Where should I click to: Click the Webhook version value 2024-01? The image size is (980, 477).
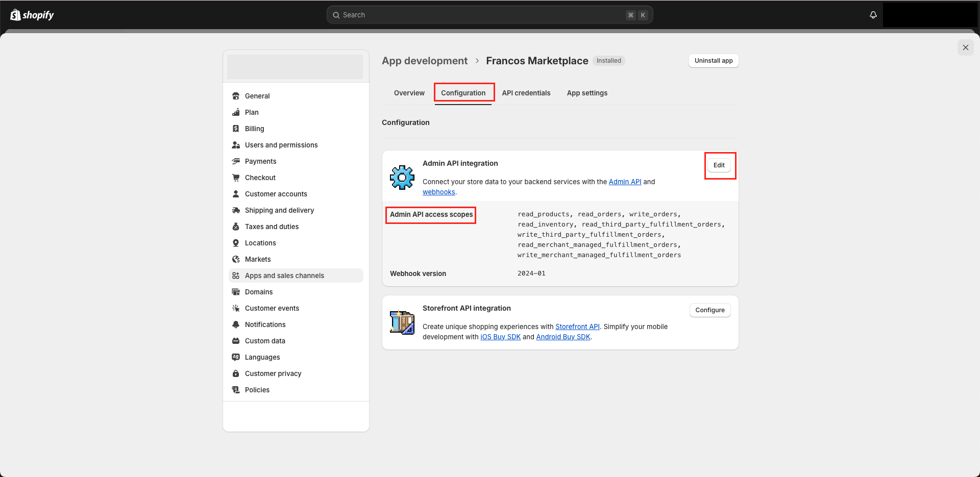point(531,273)
